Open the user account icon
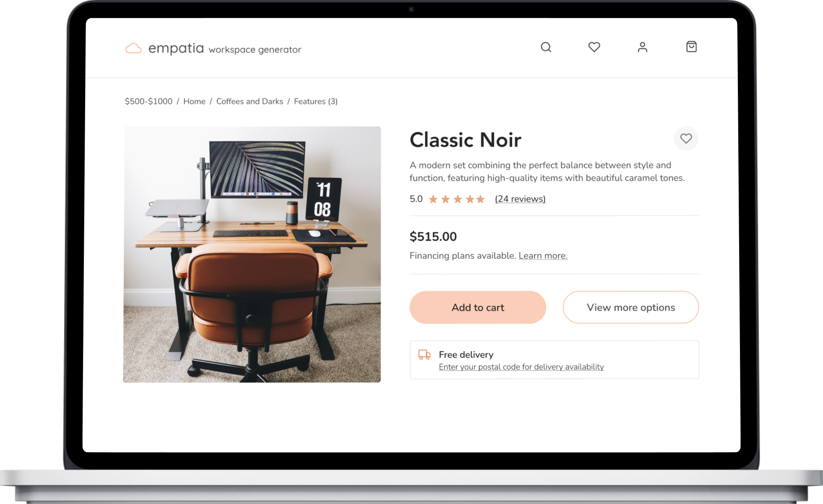This screenshot has height=504, width=823. click(x=643, y=47)
